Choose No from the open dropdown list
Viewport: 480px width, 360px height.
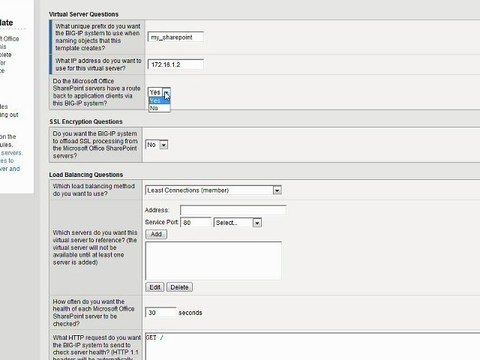159,108
